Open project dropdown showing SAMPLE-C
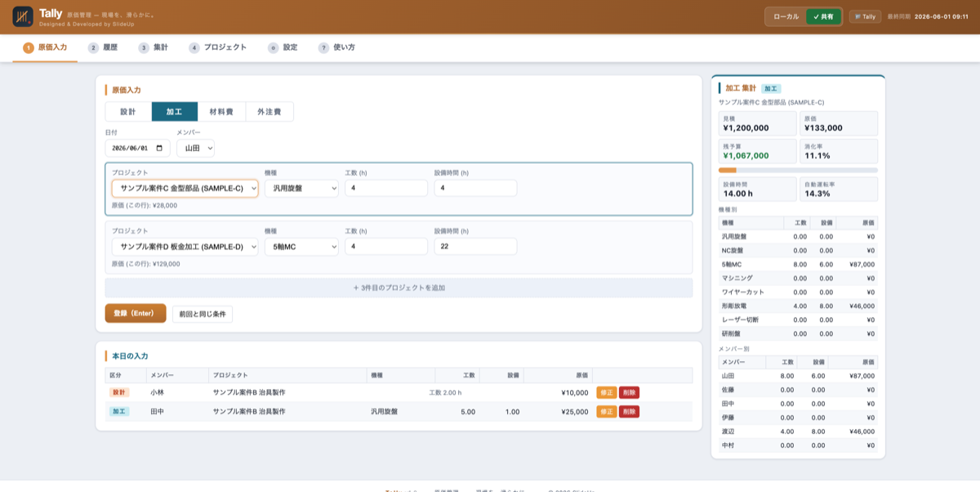The image size is (980, 492). pyautogui.click(x=185, y=188)
